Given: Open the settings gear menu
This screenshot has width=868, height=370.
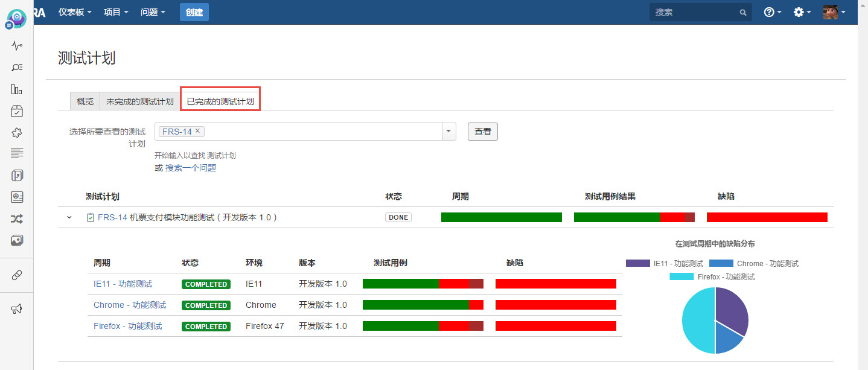Looking at the screenshot, I should (x=802, y=12).
